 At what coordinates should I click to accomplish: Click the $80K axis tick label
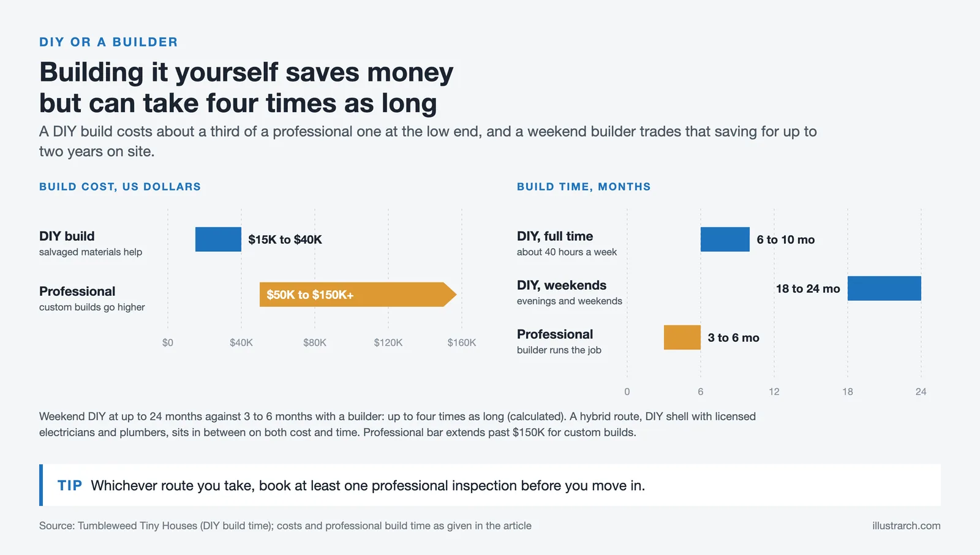point(315,342)
